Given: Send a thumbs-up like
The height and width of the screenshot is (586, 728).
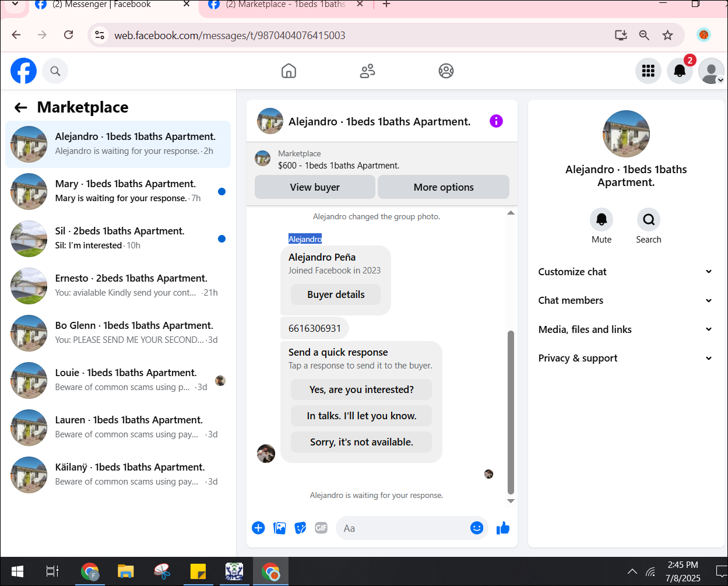Looking at the screenshot, I should (503, 528).
